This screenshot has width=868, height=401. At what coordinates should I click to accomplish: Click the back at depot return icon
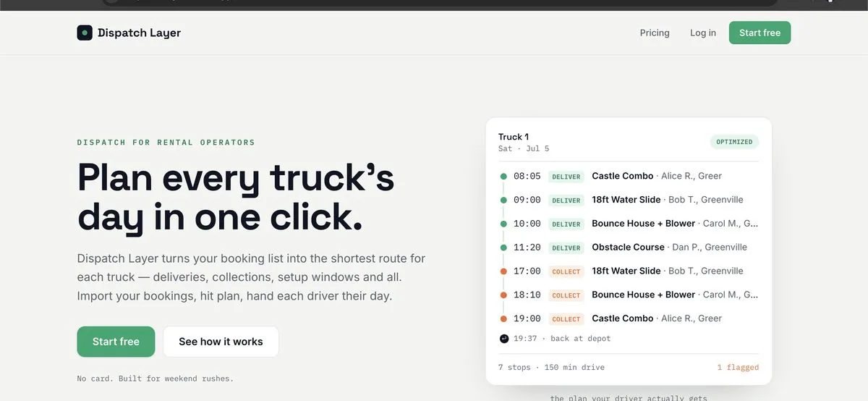tap(504, 338)
